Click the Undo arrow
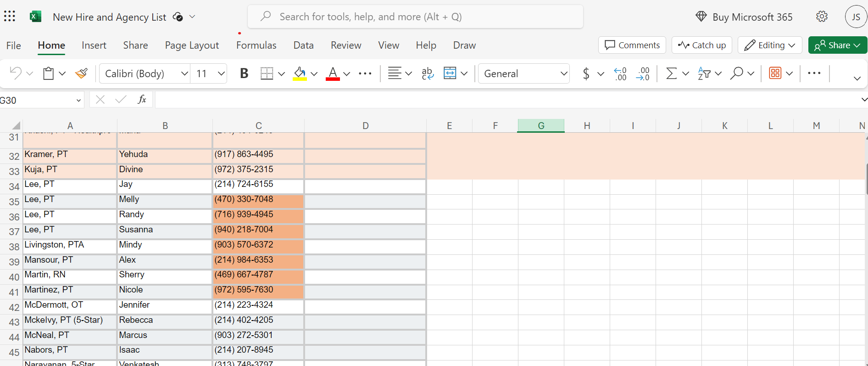This screenshot has height=366, width=868. [x=16, y=73]
